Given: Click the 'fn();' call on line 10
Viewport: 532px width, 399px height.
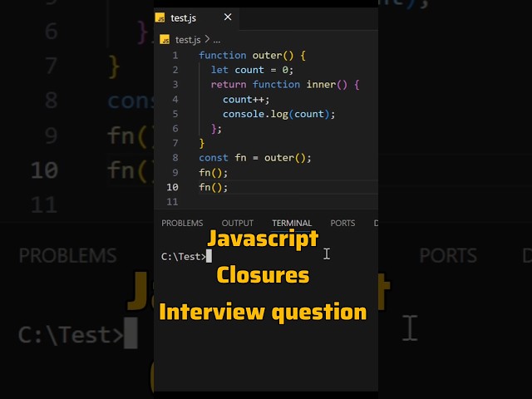Looking at the screenshot, I should [x=214, y=187].
